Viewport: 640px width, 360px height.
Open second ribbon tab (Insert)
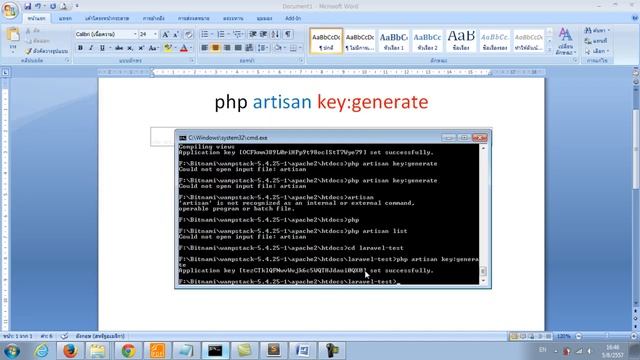65,18
